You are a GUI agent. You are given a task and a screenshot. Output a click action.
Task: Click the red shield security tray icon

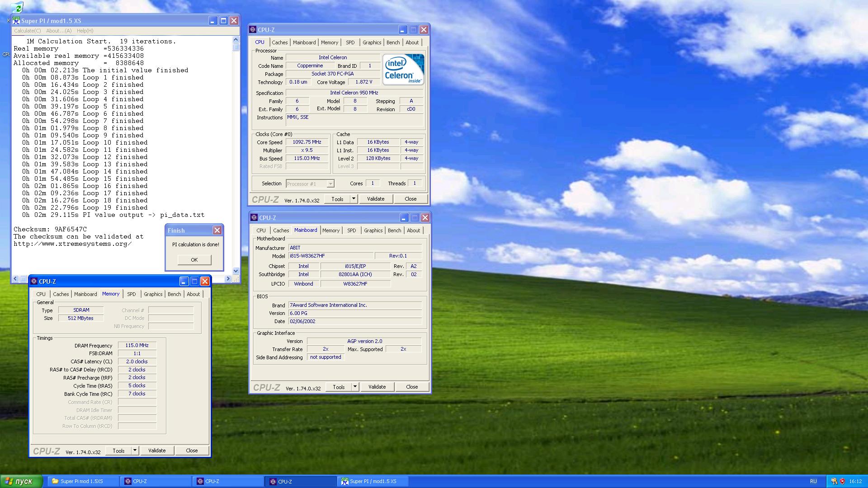pos(842,482)
